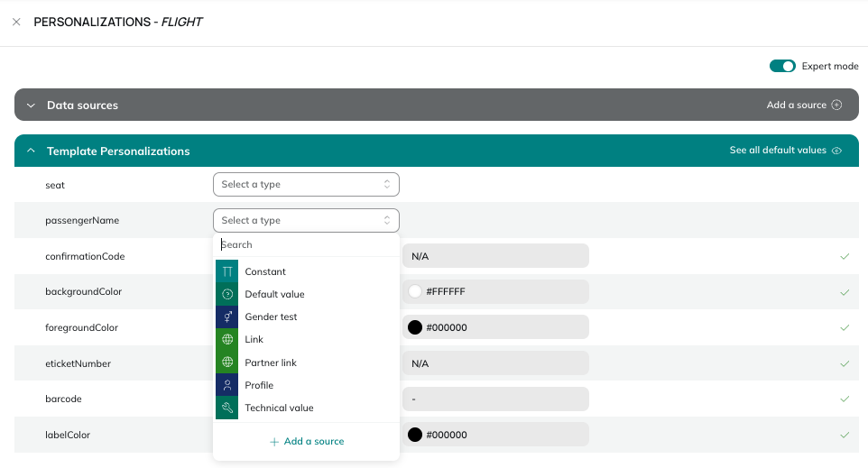
Task: Expand the Data sources section chevron
Action: coord(31,106)
